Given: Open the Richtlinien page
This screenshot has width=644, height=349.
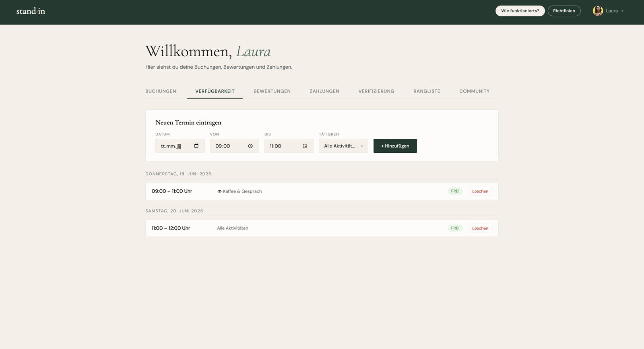Looking at the screenshot, I should coord(564,11).
